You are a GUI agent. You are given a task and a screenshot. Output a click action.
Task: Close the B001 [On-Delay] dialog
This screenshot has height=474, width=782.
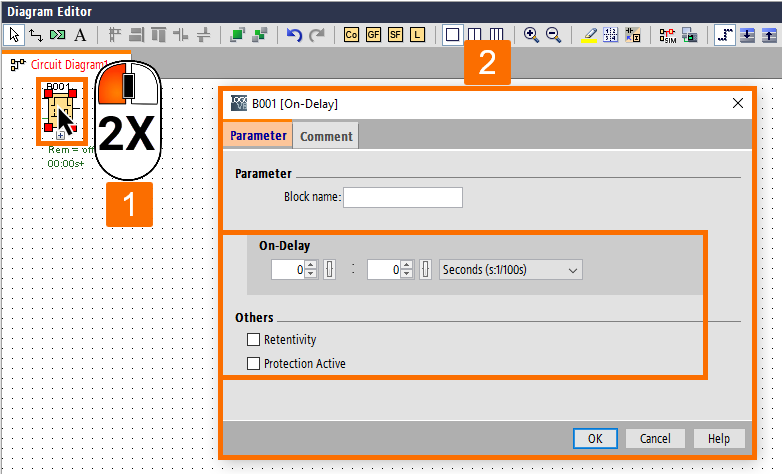738,103
